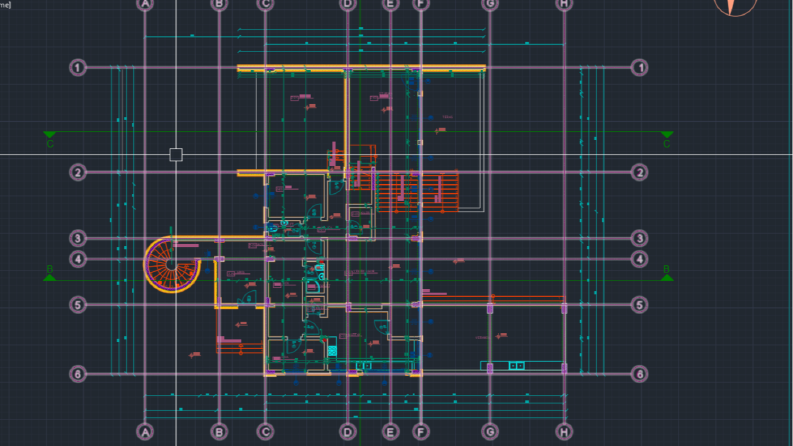The width and height of the screenshot is (793, 446).
Task: Select the left green section C arrow marker
Action: 50,135
